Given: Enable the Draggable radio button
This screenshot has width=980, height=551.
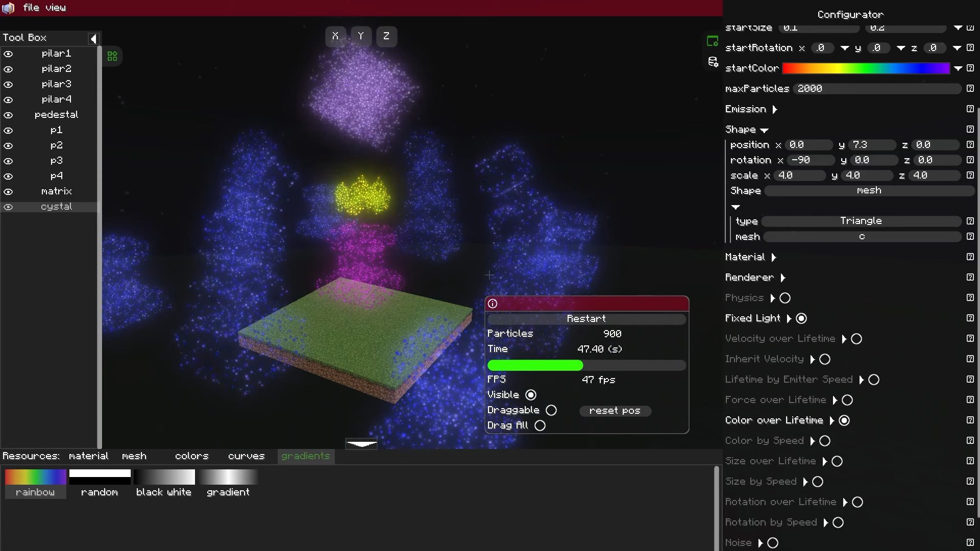Looking at the screenshot, I should [551, 410].
